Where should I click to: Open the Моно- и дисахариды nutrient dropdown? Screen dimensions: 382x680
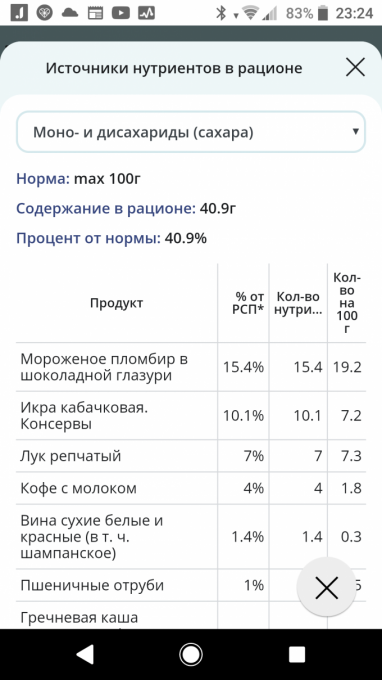(191, 132)
